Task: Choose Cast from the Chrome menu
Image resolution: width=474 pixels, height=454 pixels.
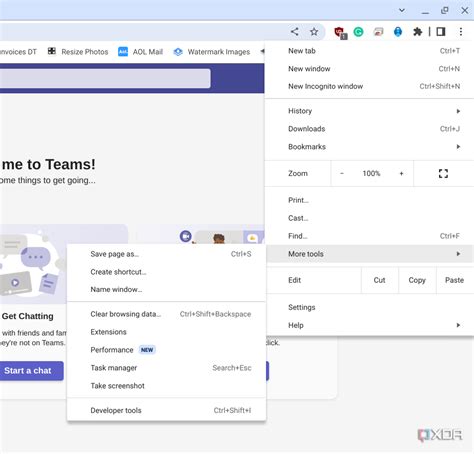Action: click(x=369, y=218)
